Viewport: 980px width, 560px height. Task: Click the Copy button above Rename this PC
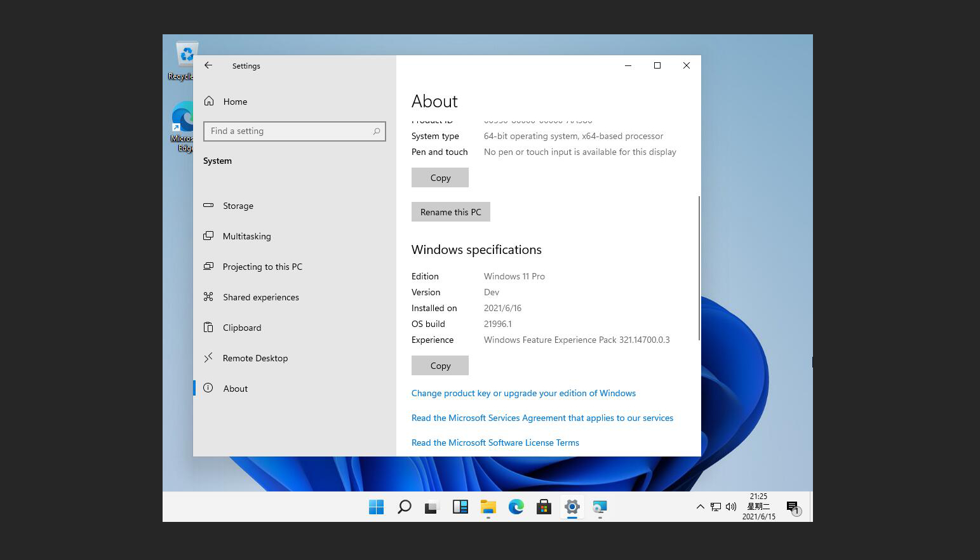(440, 178)
